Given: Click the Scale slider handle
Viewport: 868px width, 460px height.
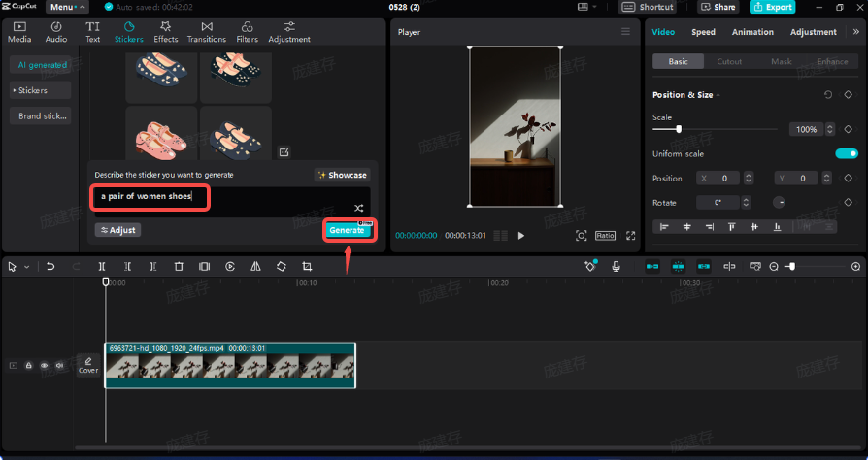Looking at the screenshot, I should click(x=678, y=129).
